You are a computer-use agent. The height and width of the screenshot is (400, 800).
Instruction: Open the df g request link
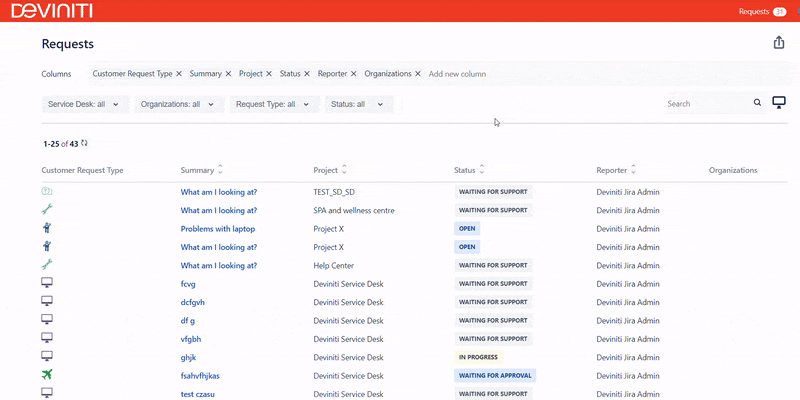pyautogui.click(x=188, y=320)
